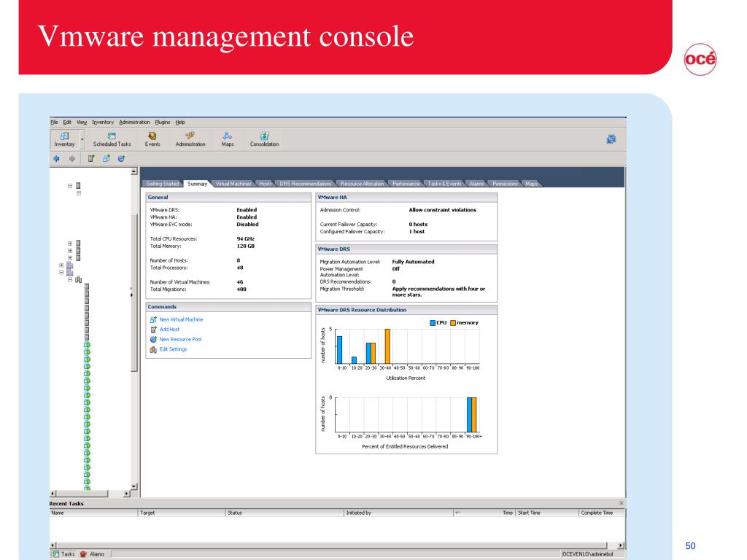Sort Recent Tasks by Start Time column

[547, 513]
